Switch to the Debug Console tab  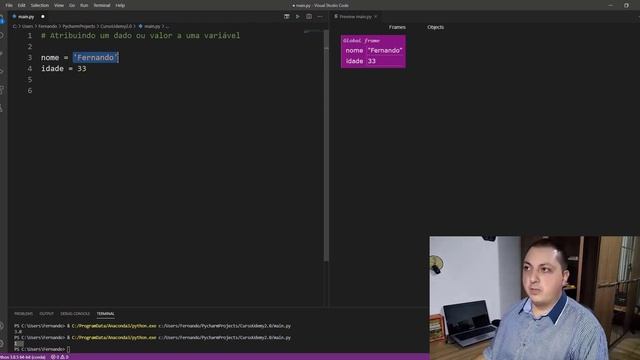[x=75, y=313]
